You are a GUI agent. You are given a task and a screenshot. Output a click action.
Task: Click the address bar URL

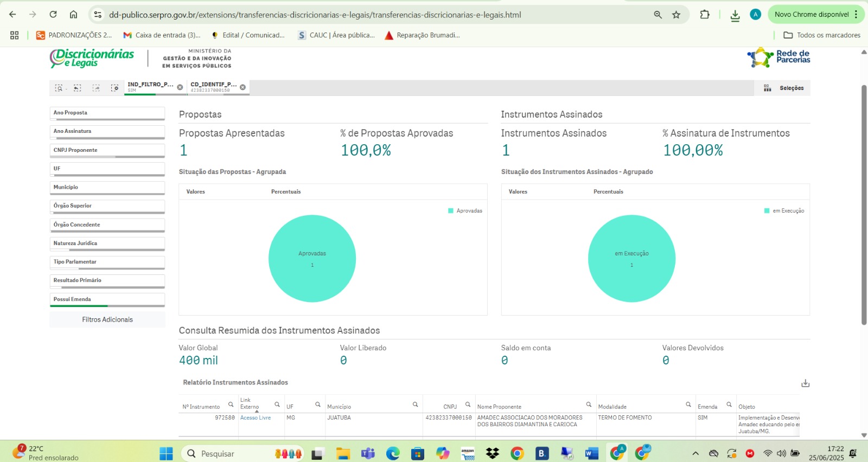(315, 15)
